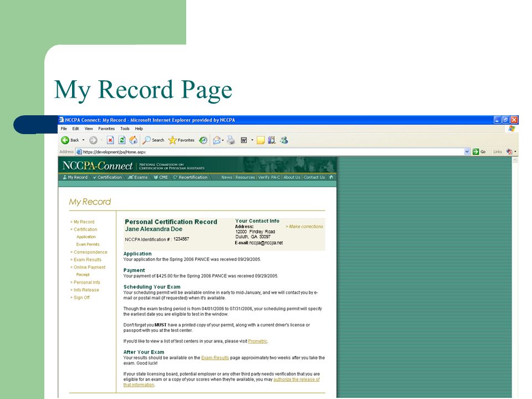
Task: Open the Exam Results link in After Your Exam
Action: 215,357
